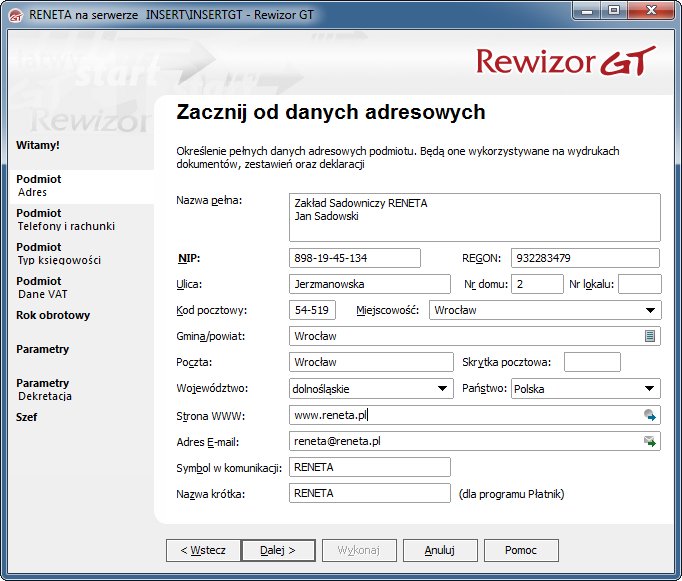Jump to Parametry Dekretacja step
Viewport: 682px width, 581px height.
[x=46, y=389]
